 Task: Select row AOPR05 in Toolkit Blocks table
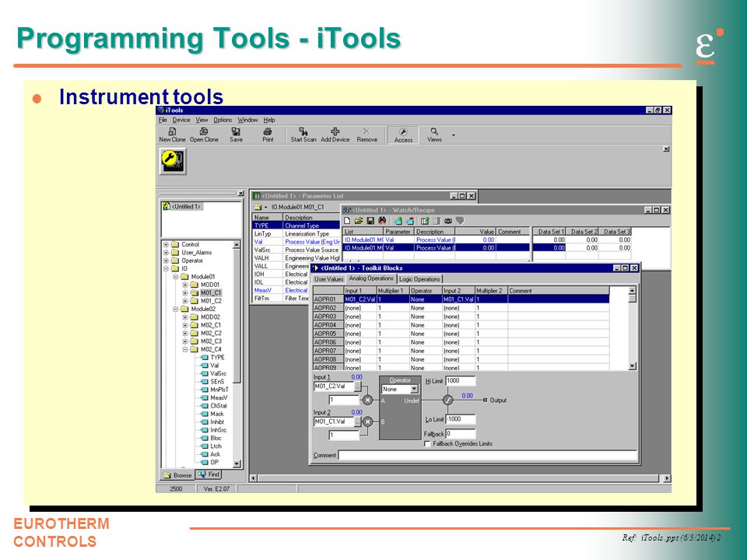[461, 334]
